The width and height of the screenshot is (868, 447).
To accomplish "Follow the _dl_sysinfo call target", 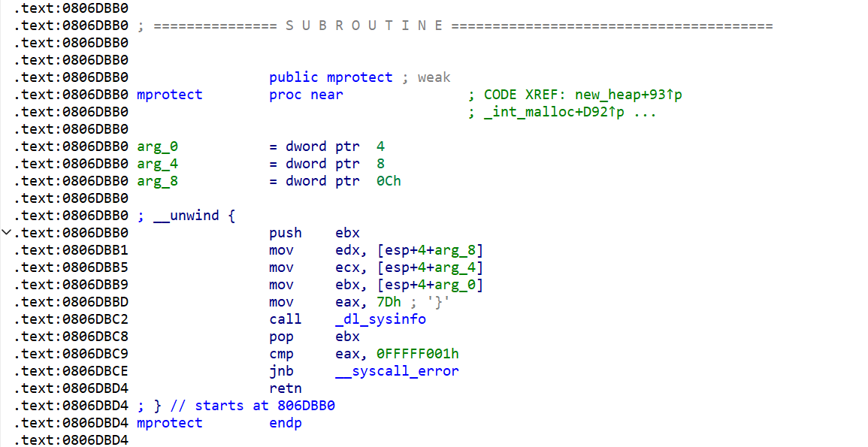I will pyautogui.click(x=380, y=319).
